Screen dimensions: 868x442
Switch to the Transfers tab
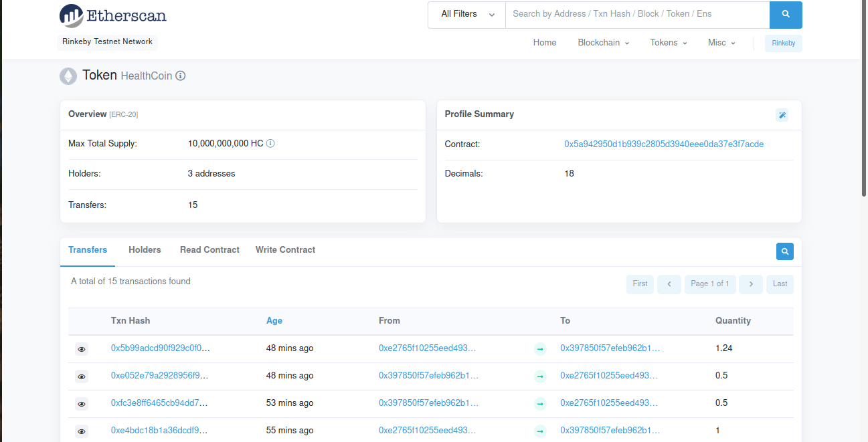88,250
